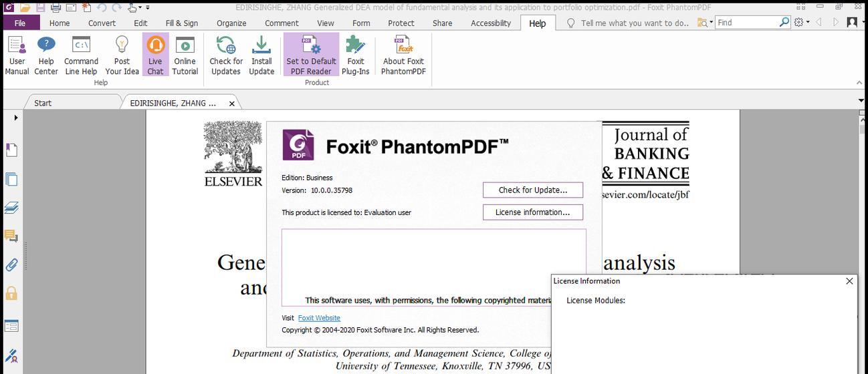Image resolution: width=868 pixels, height=374 pixels.
Task: Click the Redo arrow in quick-access bar
Action: point(116,7)
